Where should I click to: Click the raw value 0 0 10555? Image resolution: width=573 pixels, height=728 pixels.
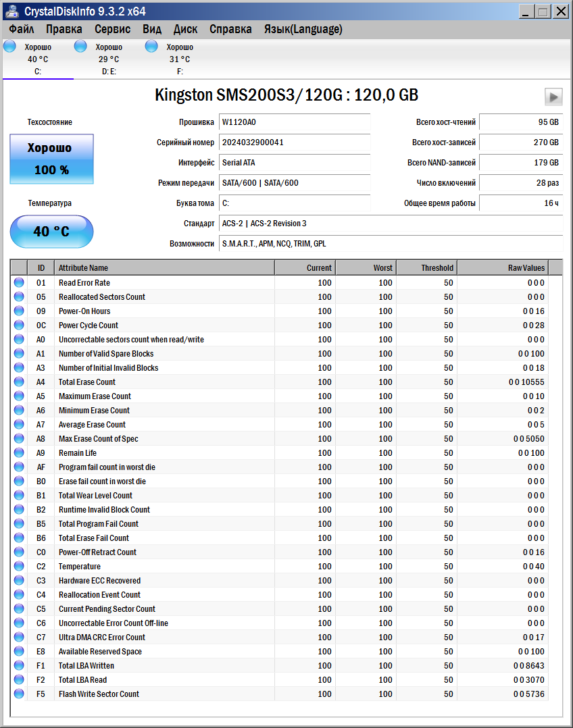[x=526, y=382]
